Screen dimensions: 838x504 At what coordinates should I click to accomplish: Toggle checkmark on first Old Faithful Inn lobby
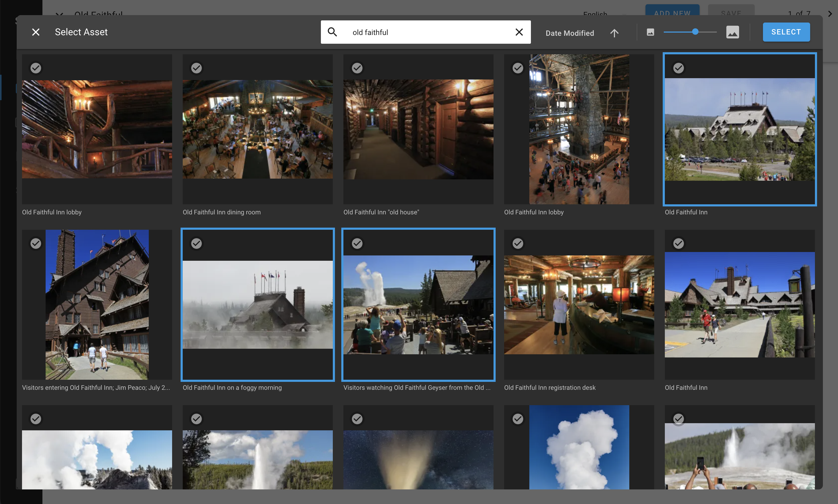36,68
